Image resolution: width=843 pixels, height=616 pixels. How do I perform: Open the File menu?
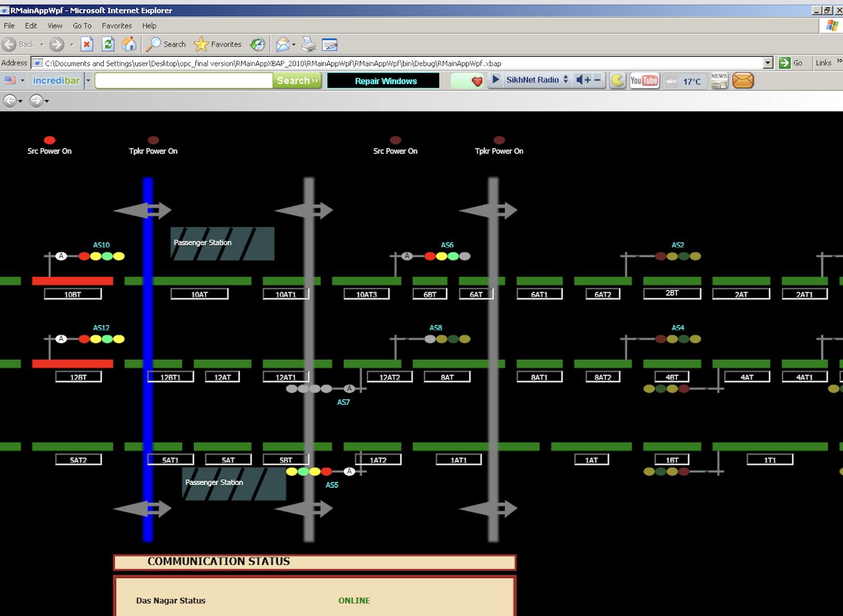point(9,25)
